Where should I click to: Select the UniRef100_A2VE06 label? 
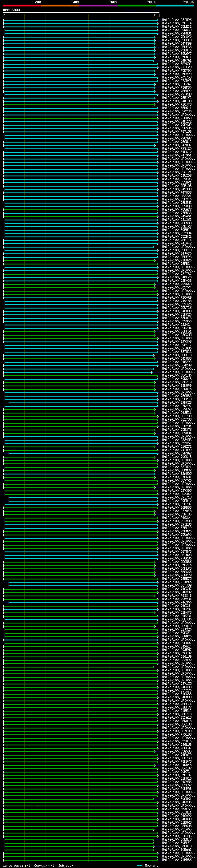[177, 179]
